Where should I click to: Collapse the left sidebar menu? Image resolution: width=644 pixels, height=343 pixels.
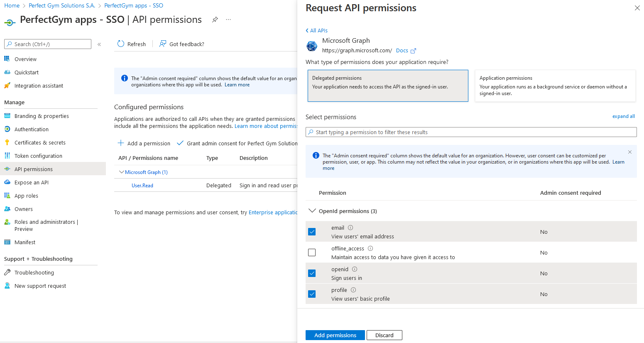point(99,44)
